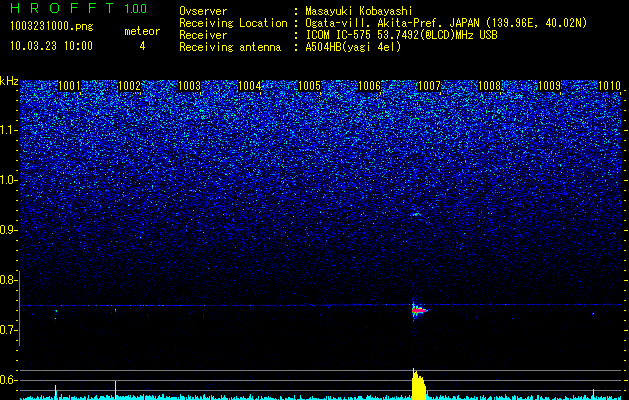This screenshot has width=629, height=400.
Task: Click the small meteor echo near 1001
Action: click(56, 311)
